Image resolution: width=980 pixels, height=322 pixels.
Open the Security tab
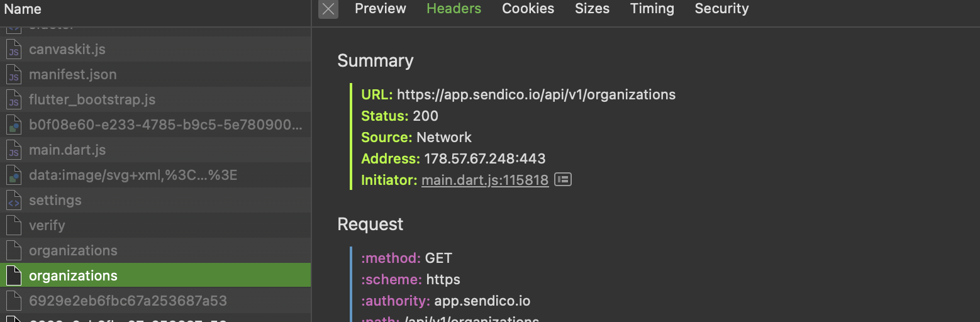pyautogui.click(x=721, y=9)
